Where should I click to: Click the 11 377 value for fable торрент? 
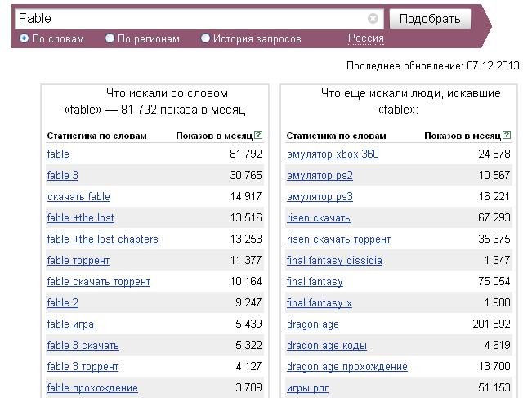[246, 260]
